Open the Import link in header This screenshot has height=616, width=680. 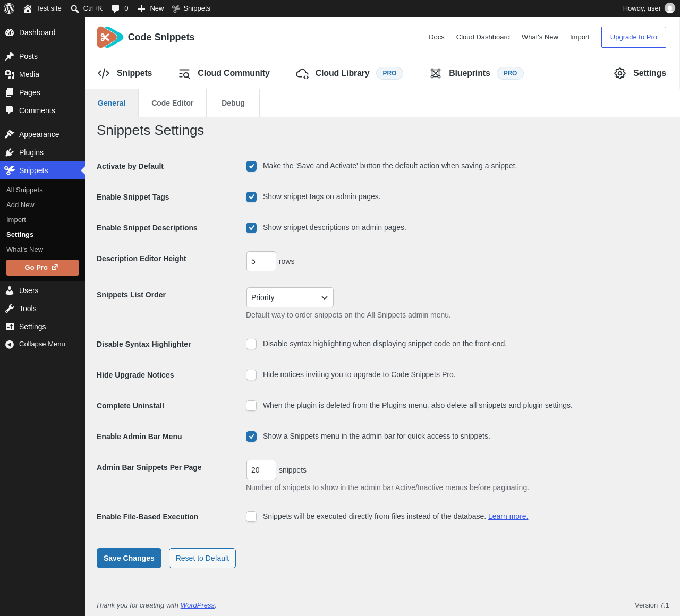pos(580,37)
